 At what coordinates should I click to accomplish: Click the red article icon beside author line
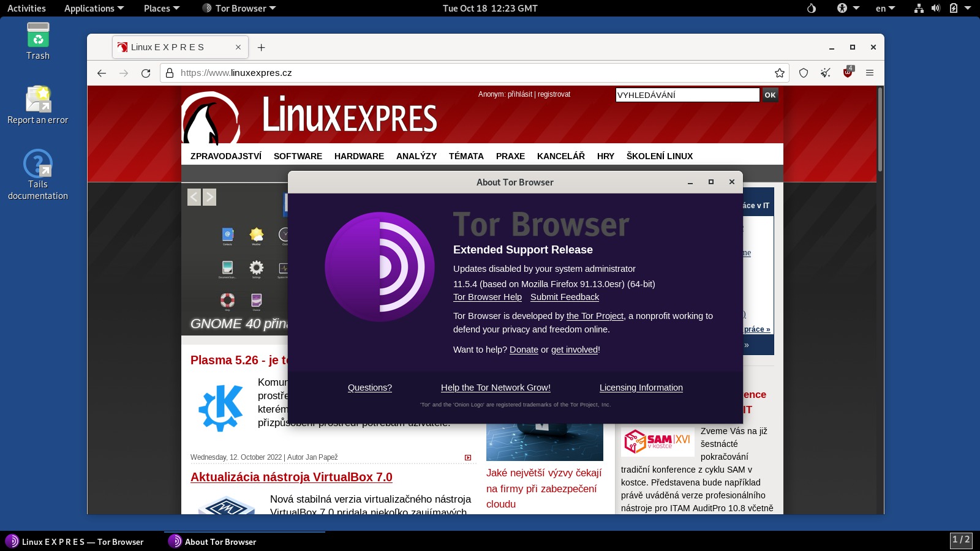[468, 457]
